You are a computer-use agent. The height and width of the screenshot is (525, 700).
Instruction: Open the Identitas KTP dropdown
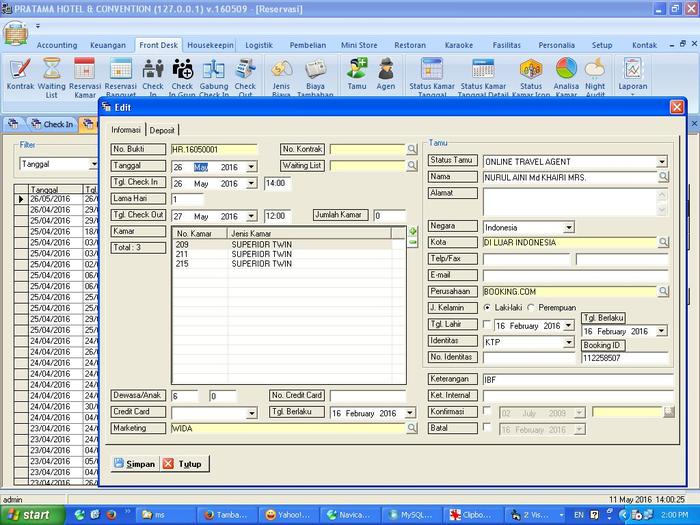tap(569, 342)
